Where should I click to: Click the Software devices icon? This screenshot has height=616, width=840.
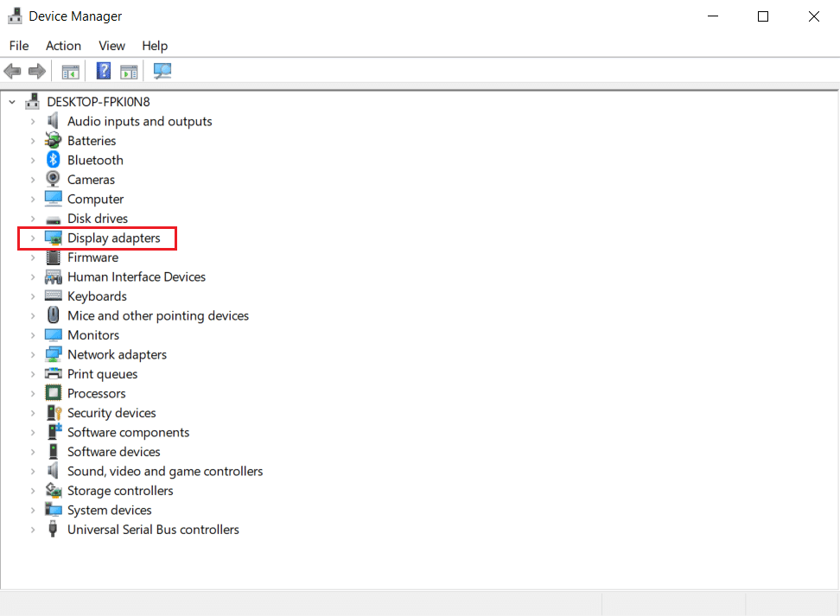coord(53,452)
